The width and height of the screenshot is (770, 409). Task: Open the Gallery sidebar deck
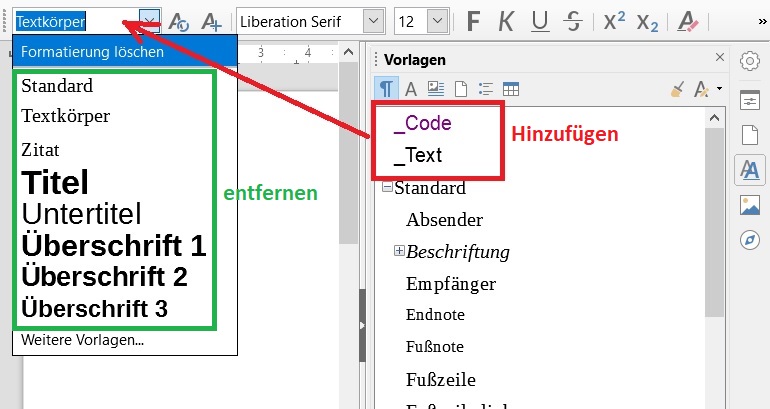point(750,205)
